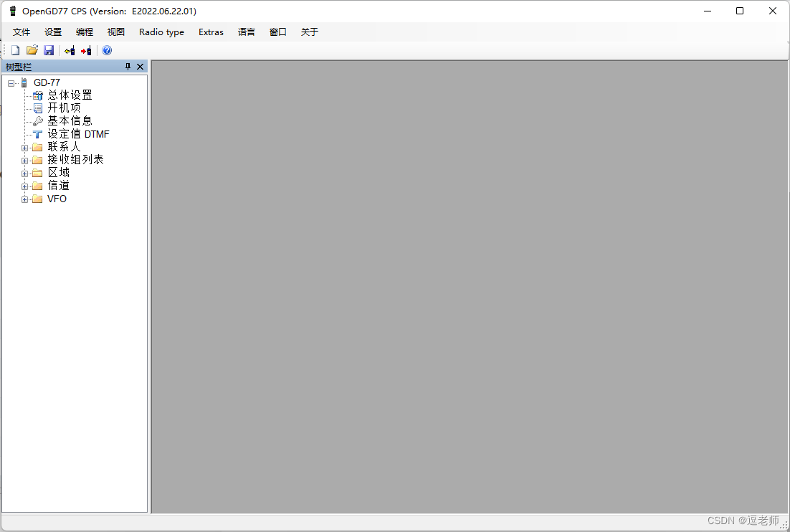790x532 pixels.
Task: Click the 树型栏 panel title
Action: pos(18,67)
